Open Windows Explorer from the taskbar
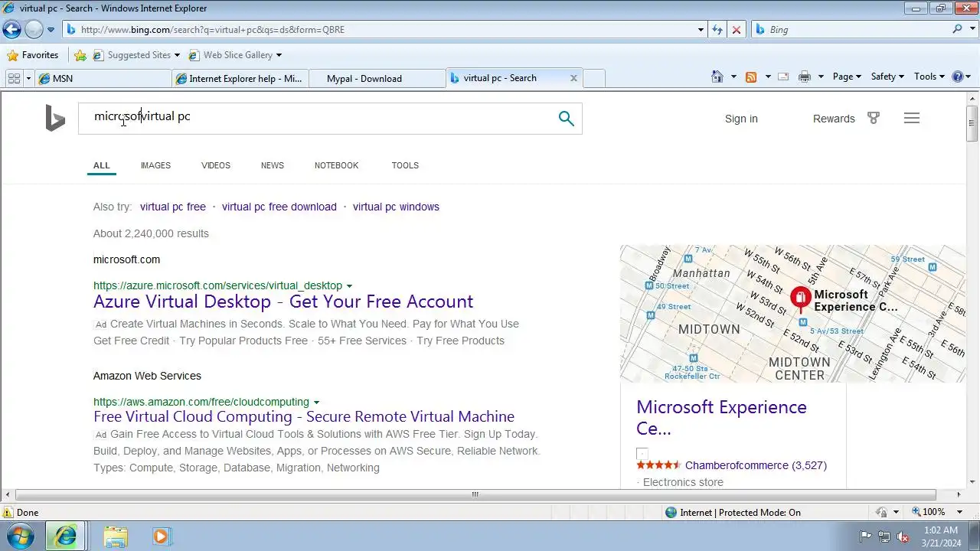Image resolution: width=980 pixels, height=551 pixels. [x=116, y=536]
